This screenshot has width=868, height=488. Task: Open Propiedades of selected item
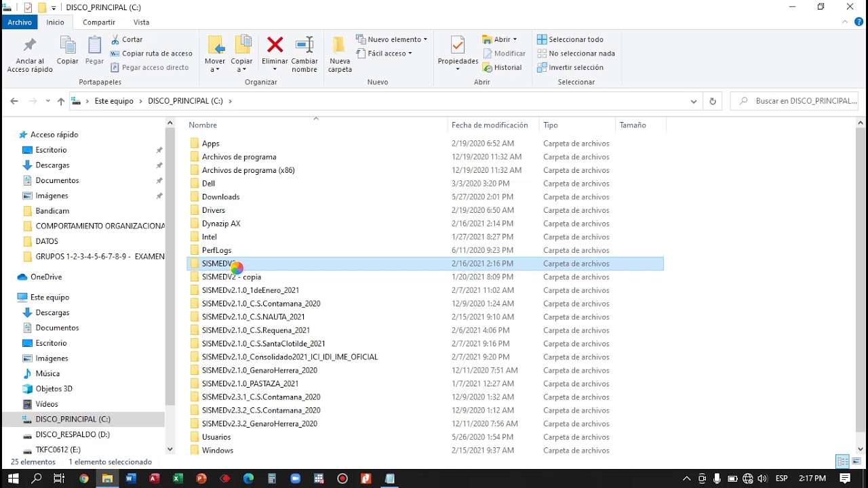click(x=458, y=55)
